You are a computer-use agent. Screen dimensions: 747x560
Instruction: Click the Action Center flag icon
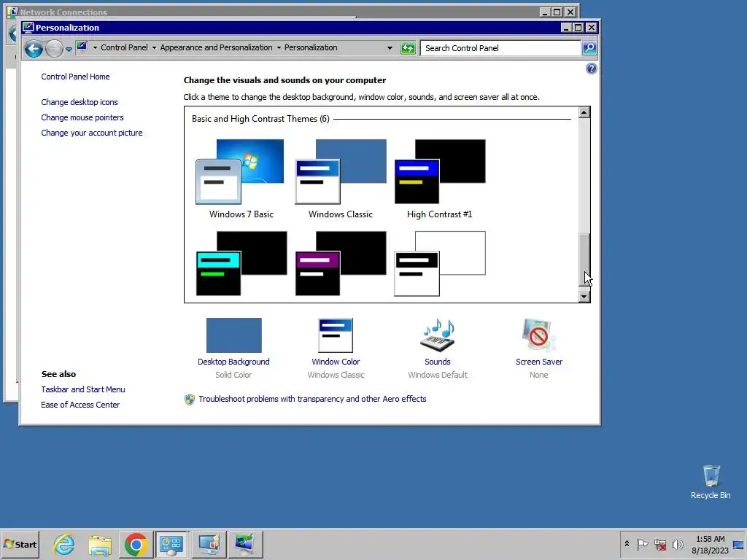point(642,544)
